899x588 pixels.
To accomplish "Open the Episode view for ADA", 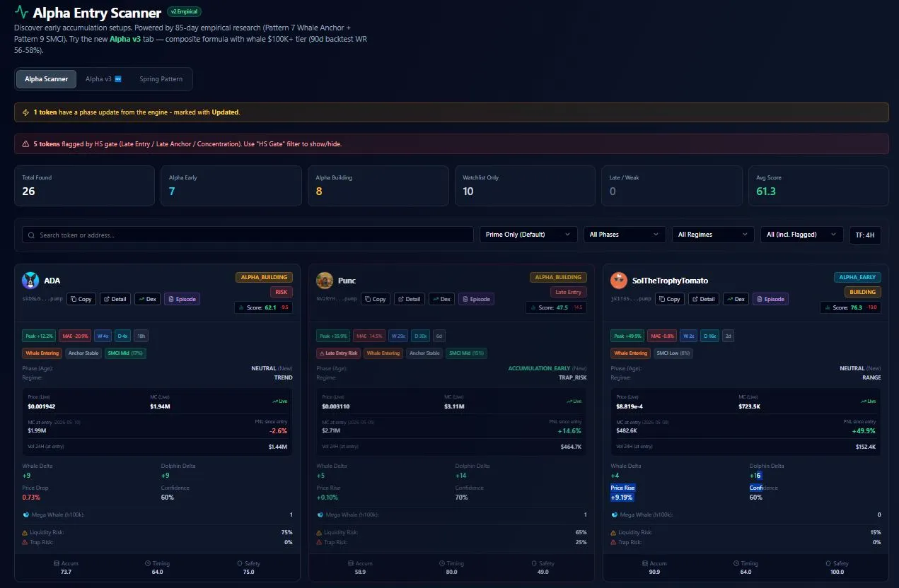I will tap(182, 299).
